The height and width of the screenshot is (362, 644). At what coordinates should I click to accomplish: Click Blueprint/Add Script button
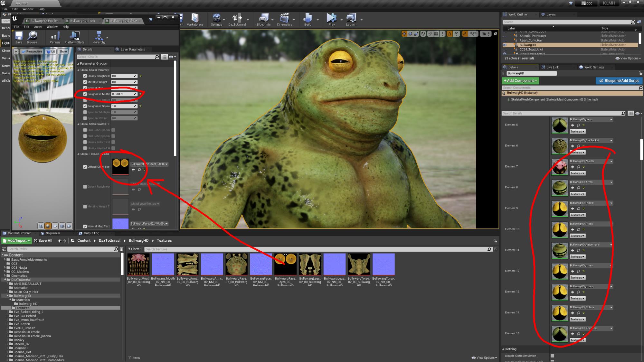(x=619, y=81)
